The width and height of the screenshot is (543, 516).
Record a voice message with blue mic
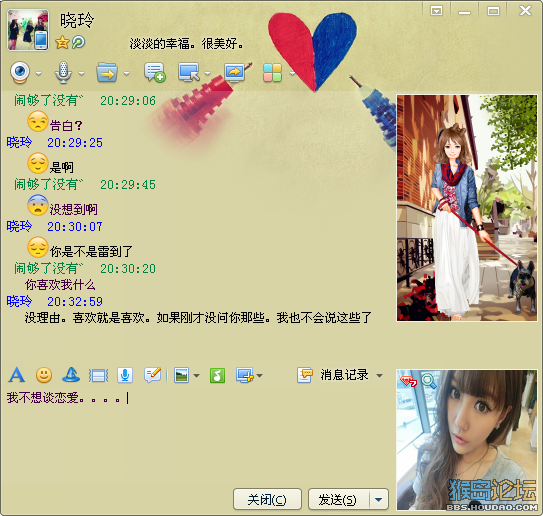[125, 375]
